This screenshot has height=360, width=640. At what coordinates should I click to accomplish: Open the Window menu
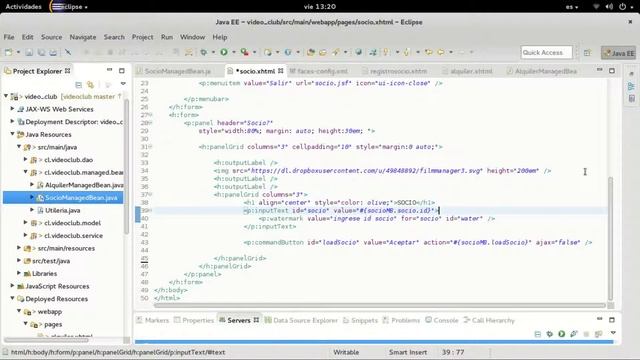pyautogui.click(x=192, y=37)
